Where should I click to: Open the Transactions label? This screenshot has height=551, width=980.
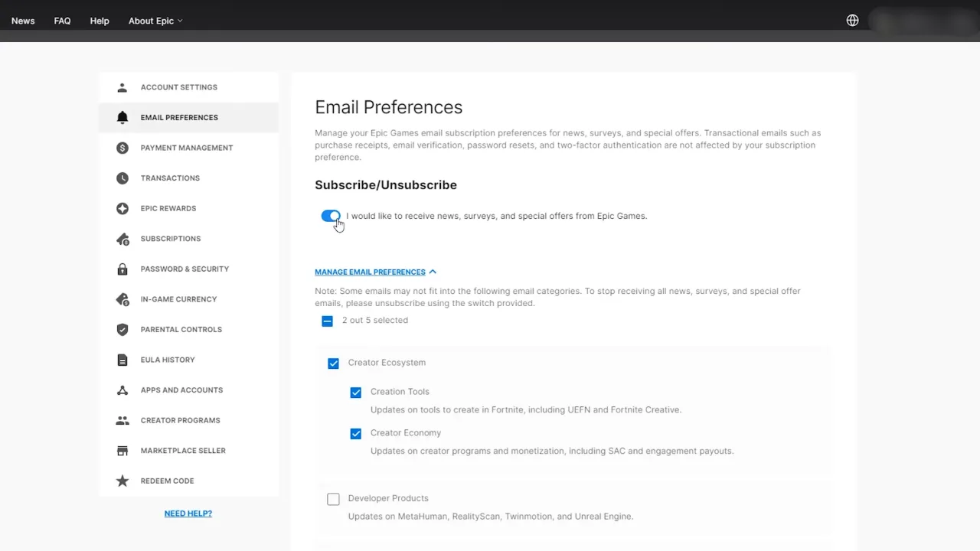170,178
